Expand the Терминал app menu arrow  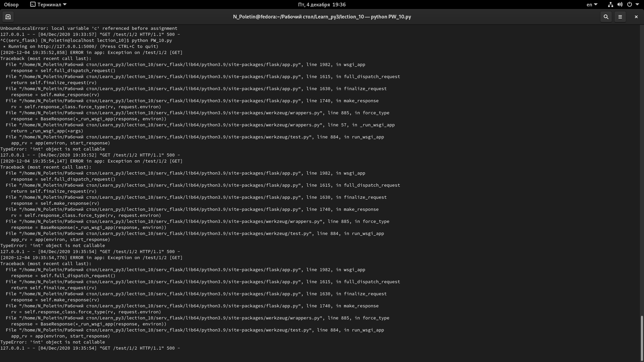click(x=65, y=5)
